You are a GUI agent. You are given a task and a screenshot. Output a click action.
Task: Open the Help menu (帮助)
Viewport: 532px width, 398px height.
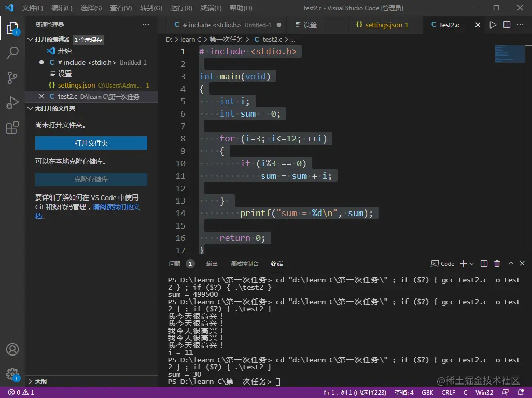coord(241,8)
